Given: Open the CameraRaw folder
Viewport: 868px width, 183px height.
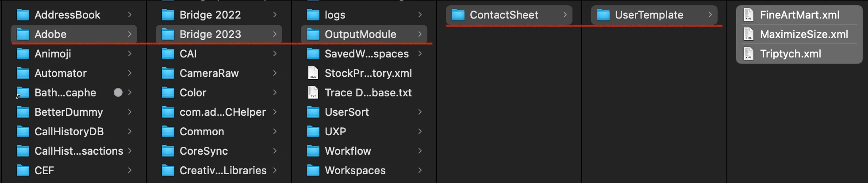Looking at the screenshot, I should (219, 73).
